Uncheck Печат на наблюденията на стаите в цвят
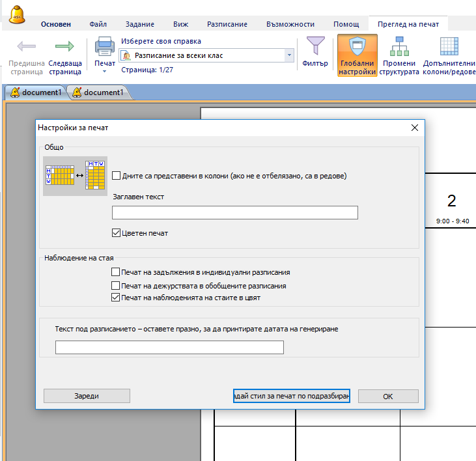 (116, 298)
